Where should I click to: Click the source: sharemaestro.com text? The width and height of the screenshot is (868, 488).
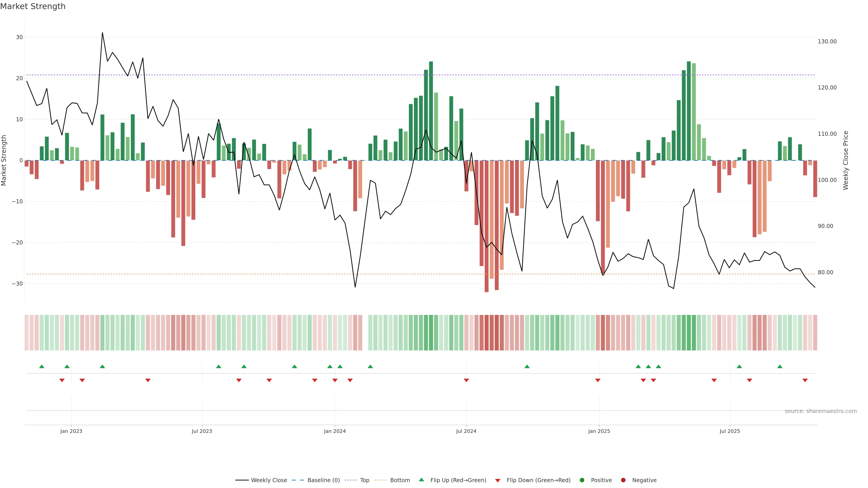point(821,411)
